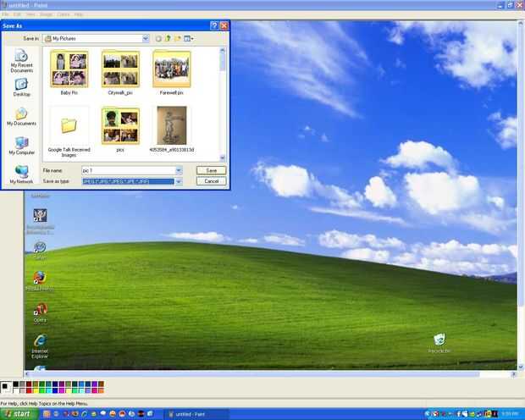This screenshot has width=525, height=420.
Task: Click the Up One Level folder icon
Action: (x=168, y=38)
